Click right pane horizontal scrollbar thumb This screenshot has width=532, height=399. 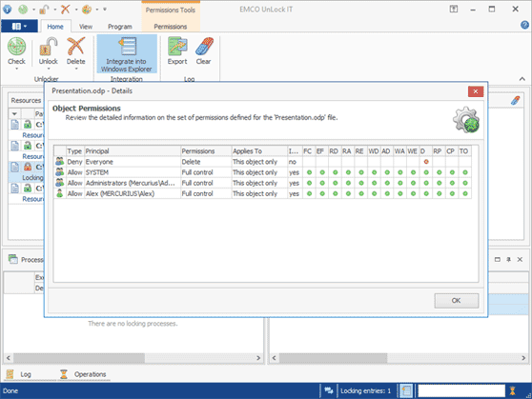pos(333,358)
